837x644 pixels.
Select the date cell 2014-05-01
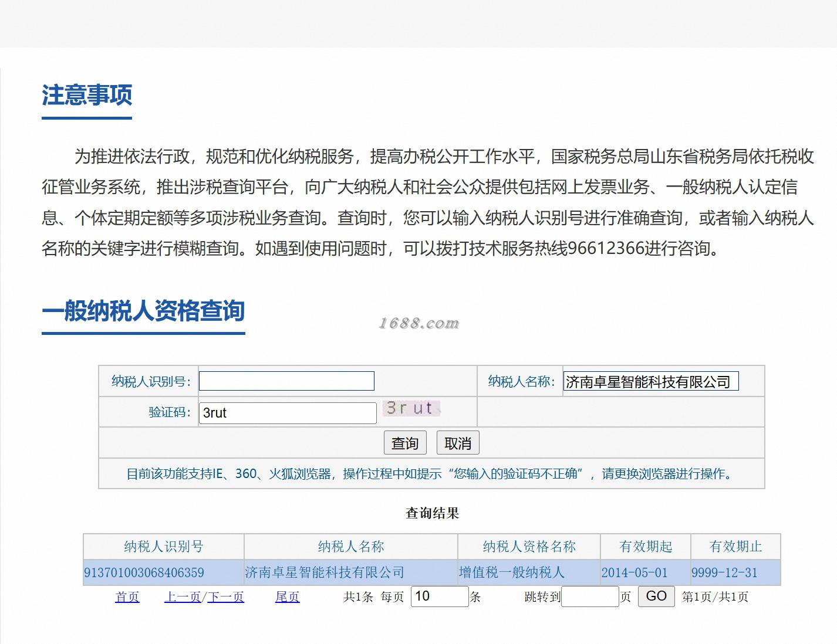click(x=645, y=572)
